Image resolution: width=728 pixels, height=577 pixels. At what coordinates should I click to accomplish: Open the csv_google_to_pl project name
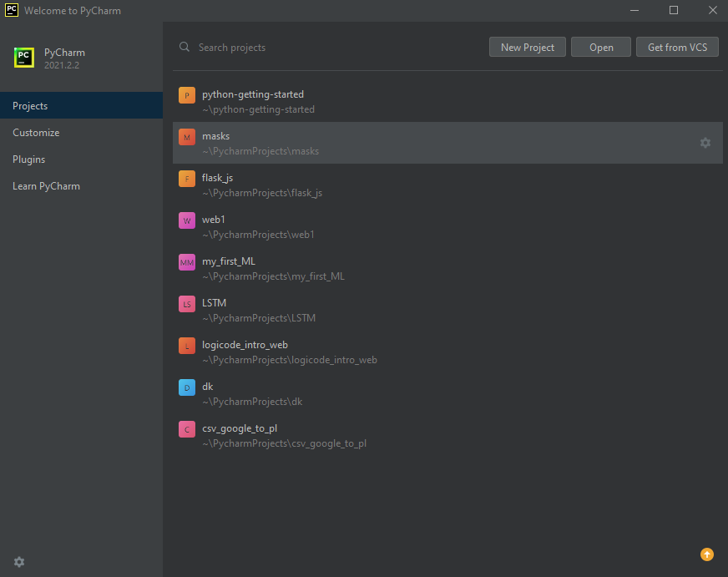(x=240, y=428)
